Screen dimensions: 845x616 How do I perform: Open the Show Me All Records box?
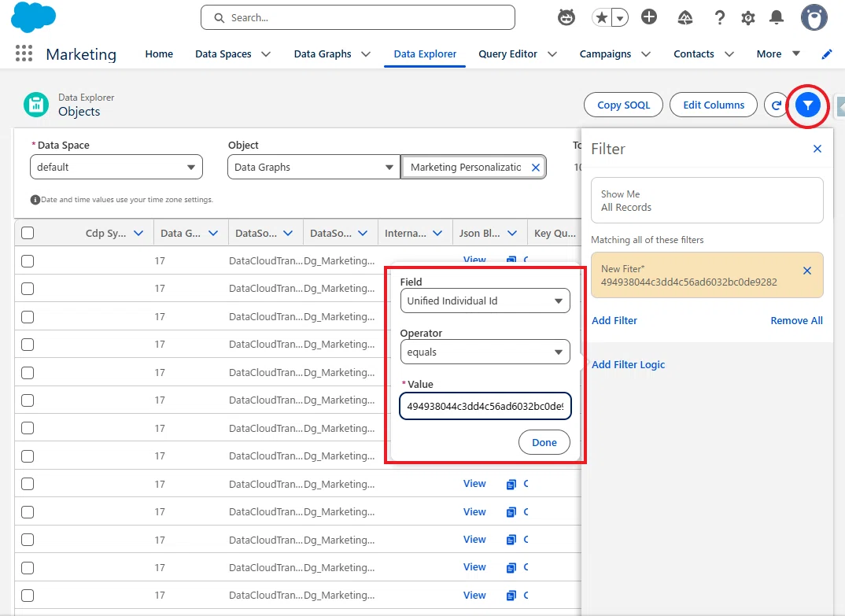point(707,201)
